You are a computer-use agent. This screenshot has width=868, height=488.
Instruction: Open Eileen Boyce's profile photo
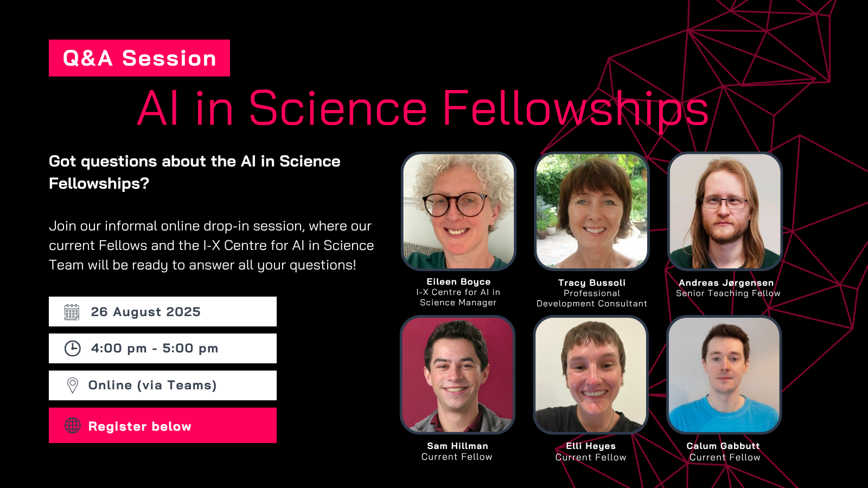(x=458, y=211)
